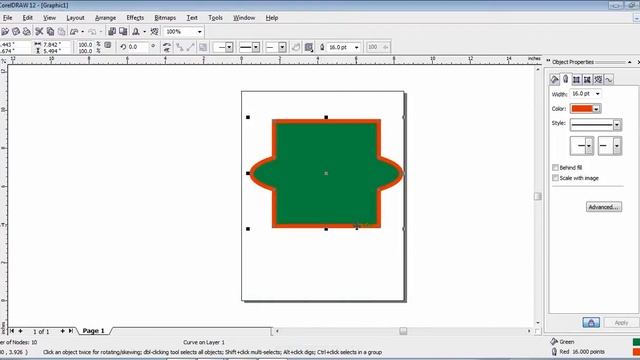
Task: Open the Style line dropdown in Object Properties
Action: 617,124
